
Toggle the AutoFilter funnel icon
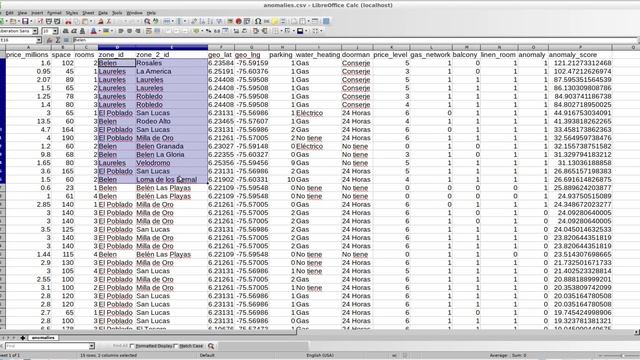click(x=219, y=21)
